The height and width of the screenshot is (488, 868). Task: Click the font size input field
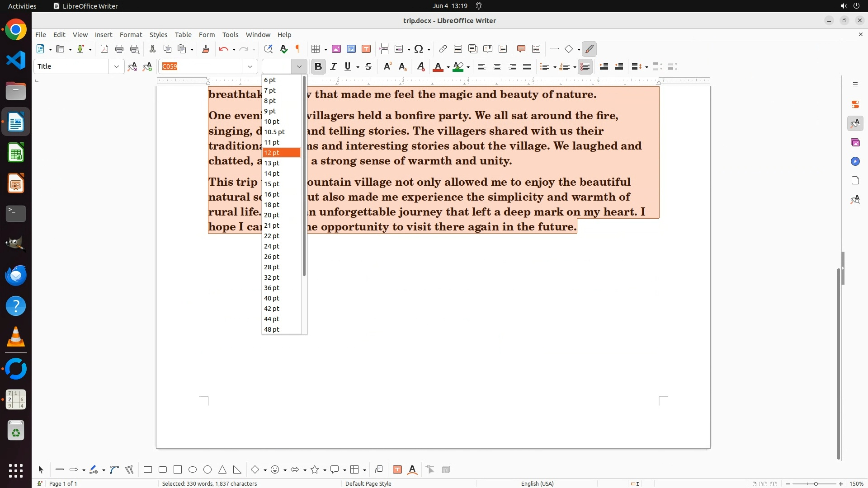pyautogui.click(x=277, y=67)
